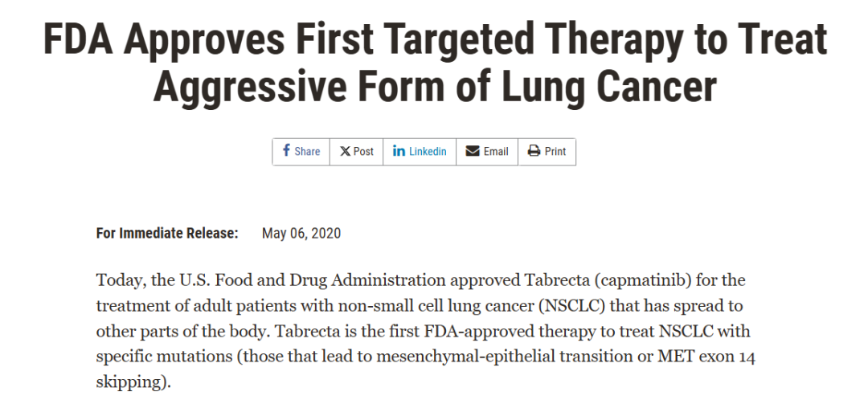The height and width of the screenshot is (404, 868).
Task: Click the 'MET exon 14' text
Action: coord(706,357)
